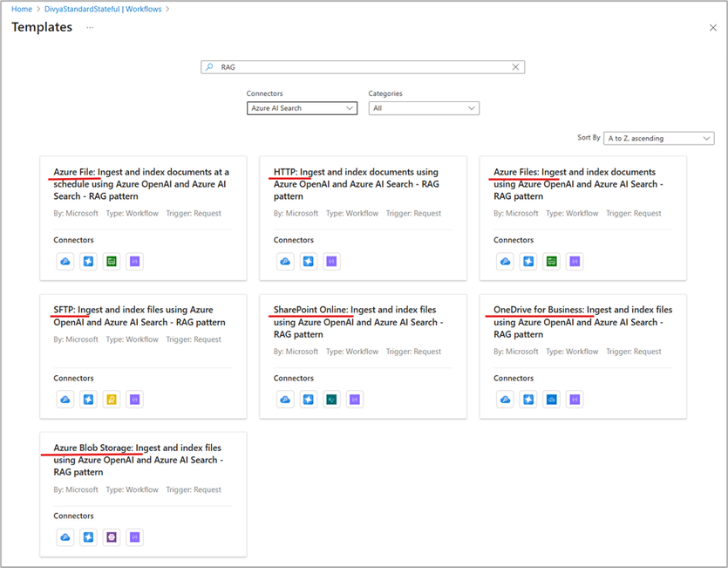This screenshot has width=728, height=568.
Task: Open the Connectors dropdown showing Azure AI Search
Action: (303, 108)
